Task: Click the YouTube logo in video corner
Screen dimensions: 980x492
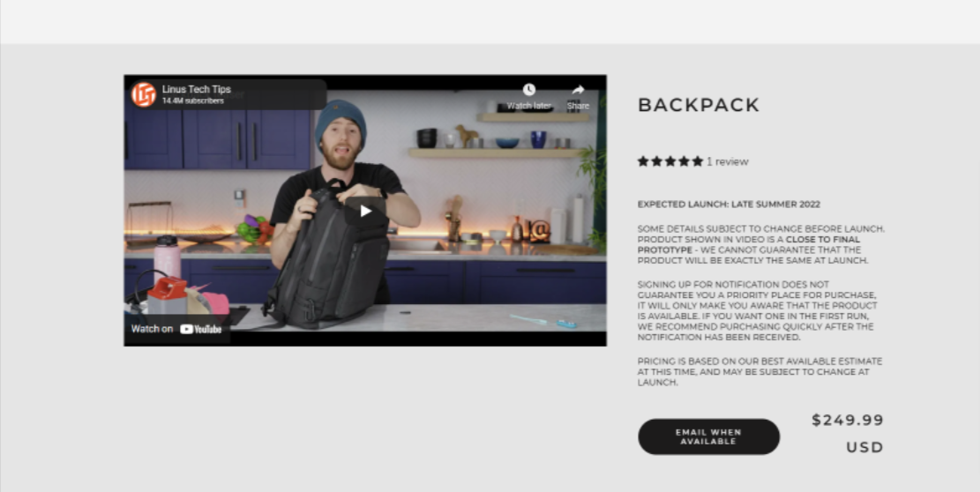Action: point(200,329)
